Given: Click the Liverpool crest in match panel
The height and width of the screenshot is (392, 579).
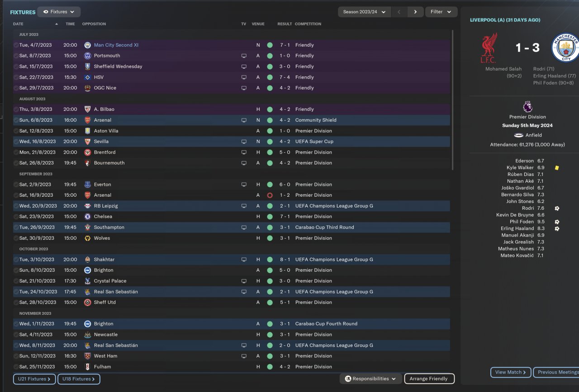Looking at the screenshot, I should [x=489, y=47].
